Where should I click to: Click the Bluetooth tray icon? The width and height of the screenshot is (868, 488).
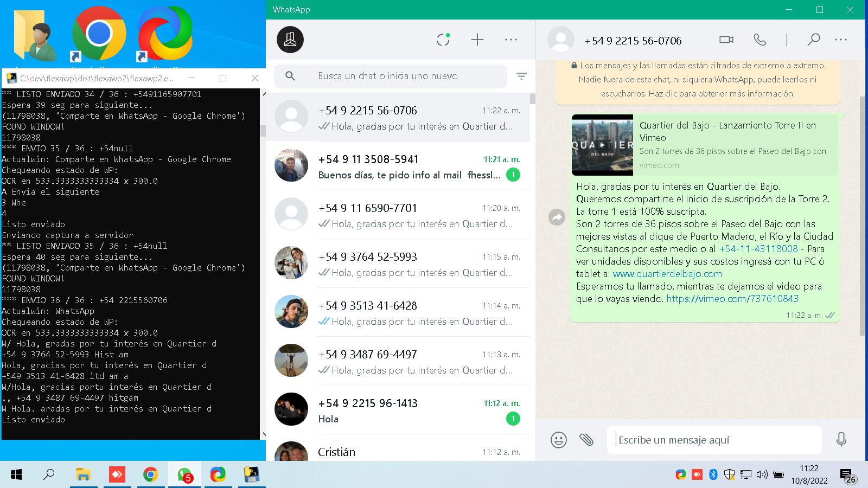(x=713, y=475)
